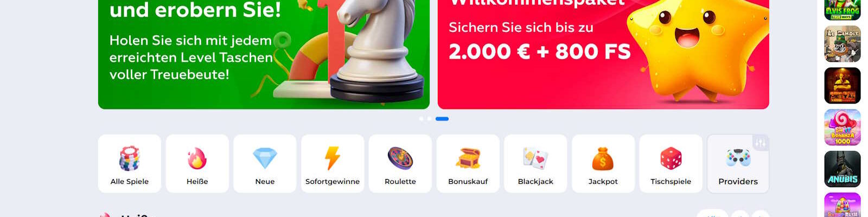The height and width of the screenshot is (217, 868).
Task: Open the Roulette wheel category
Action: (400, 164)
